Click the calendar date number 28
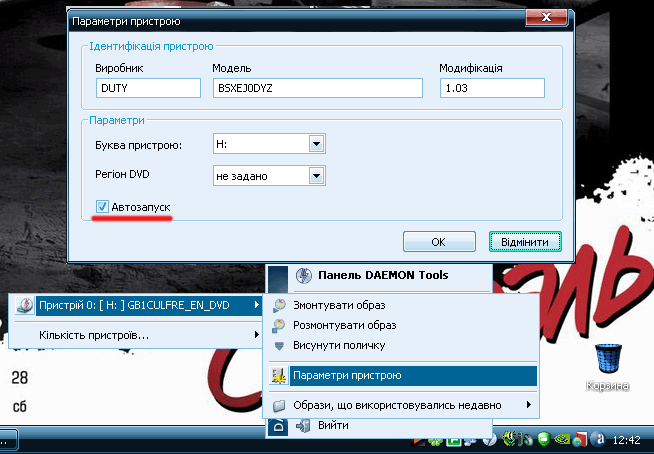654x454 pixels. (20, 378)
